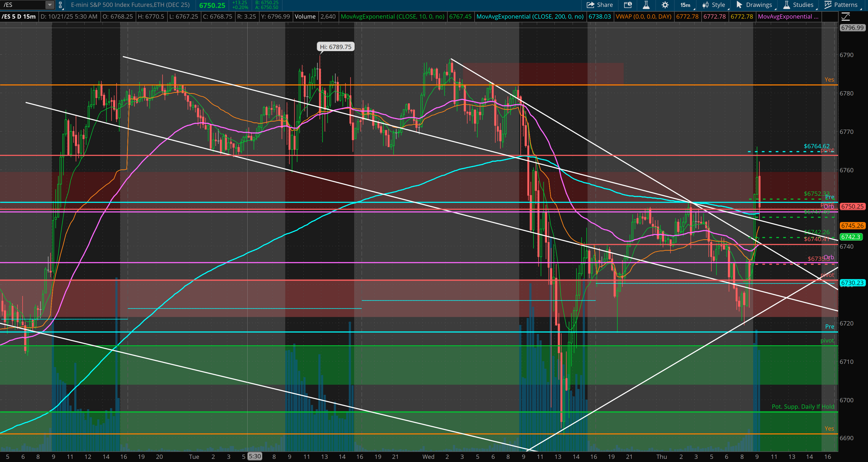Open the Style candlestick menu
Image resolution: width=868 pixels, height=462 pixels.
(714, 5)
